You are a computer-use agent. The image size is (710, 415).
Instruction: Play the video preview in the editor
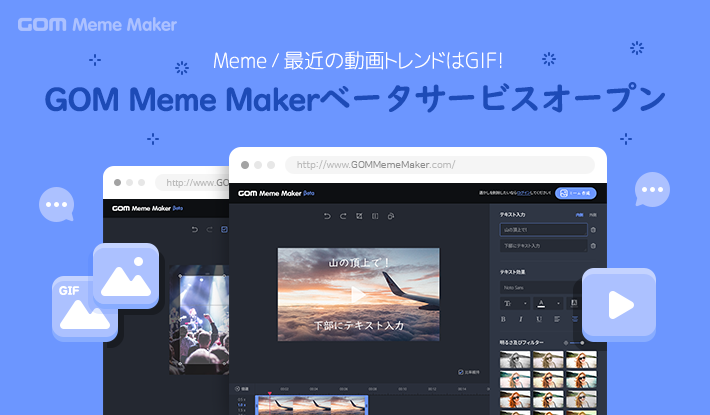[x=358, y=293]
